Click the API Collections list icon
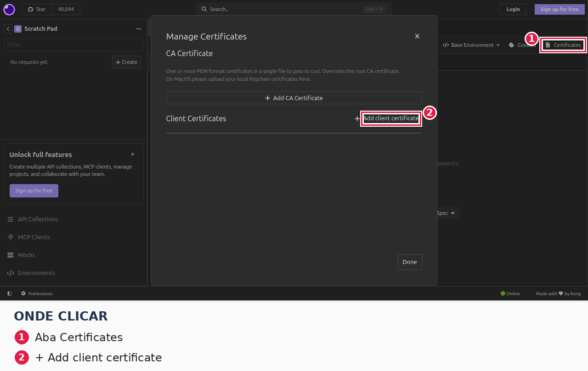The image size is (588, 371). 11,219
